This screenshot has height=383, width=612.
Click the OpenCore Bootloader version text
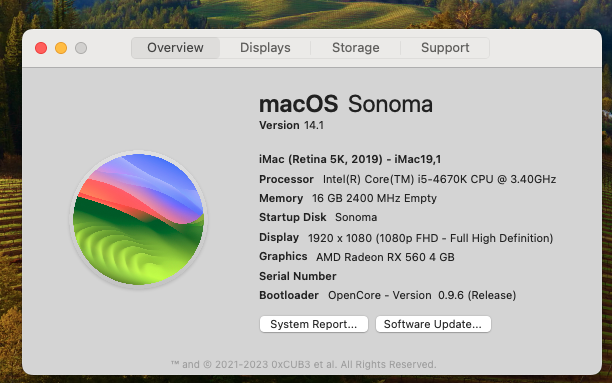tap(422, 296)
